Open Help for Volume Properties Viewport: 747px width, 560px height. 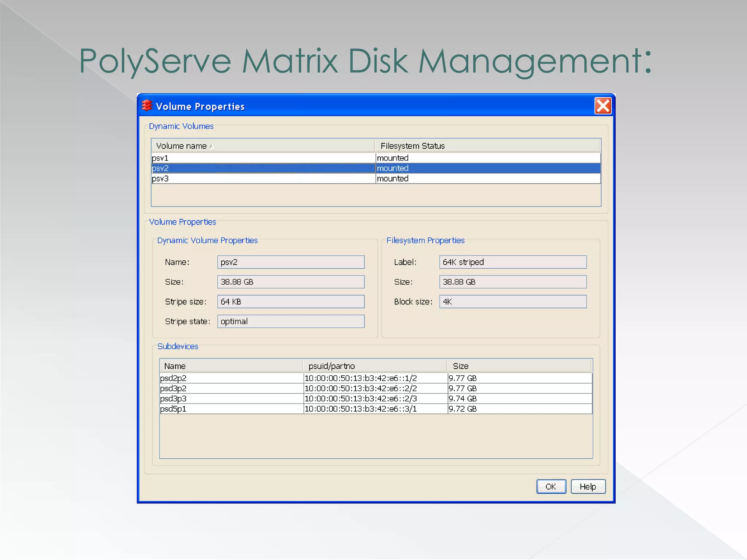(588, 486)
